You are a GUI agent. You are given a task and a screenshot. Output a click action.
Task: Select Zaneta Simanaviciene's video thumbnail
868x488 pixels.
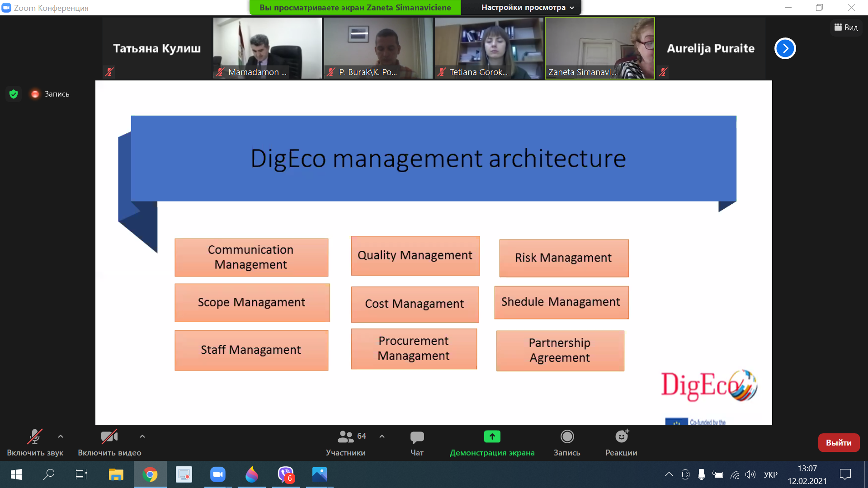pyautogui.click(x=599, y=48)
